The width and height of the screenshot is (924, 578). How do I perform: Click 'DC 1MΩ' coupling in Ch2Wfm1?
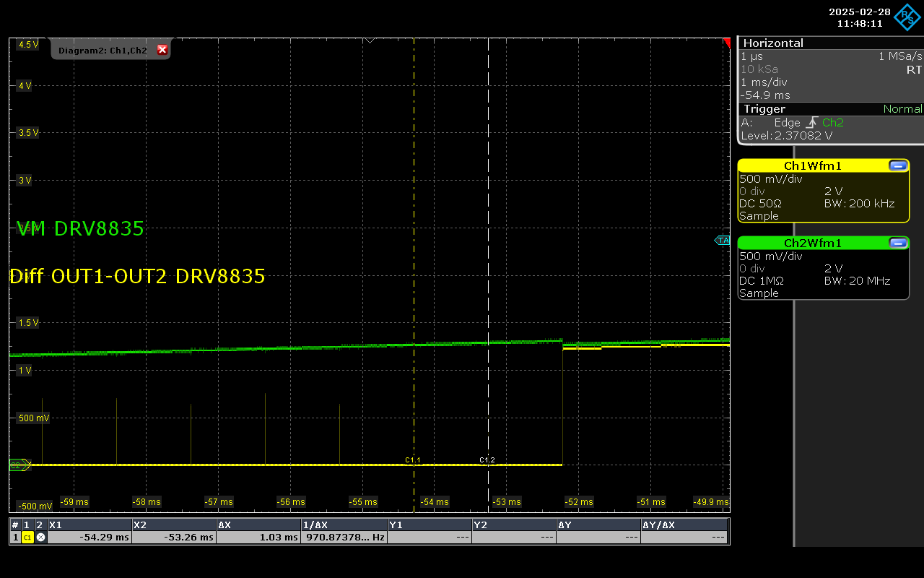point(762,281)
